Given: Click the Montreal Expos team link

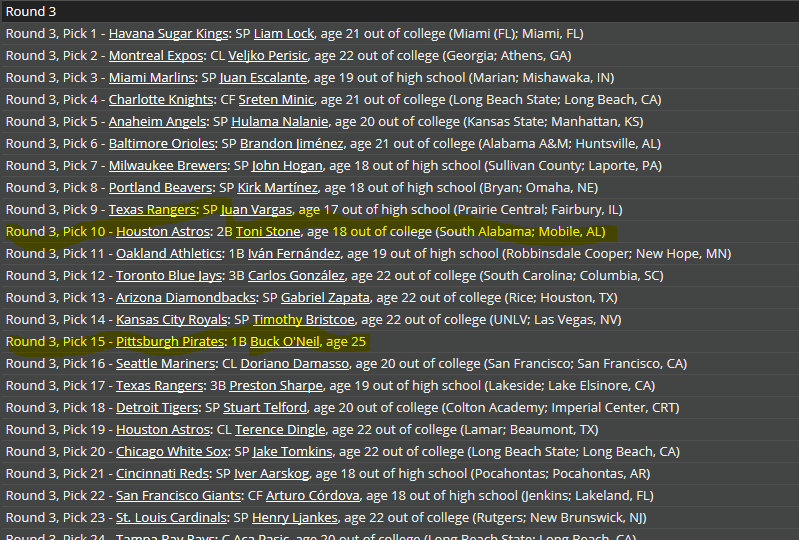Looking at the screenshot, I should [x=156, y=56].
